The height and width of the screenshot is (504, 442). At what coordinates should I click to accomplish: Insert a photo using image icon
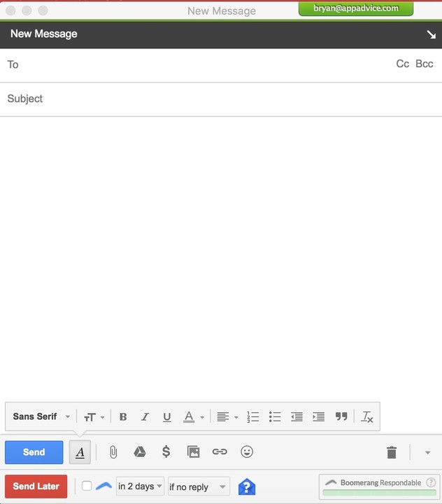[x=194, y=452]
